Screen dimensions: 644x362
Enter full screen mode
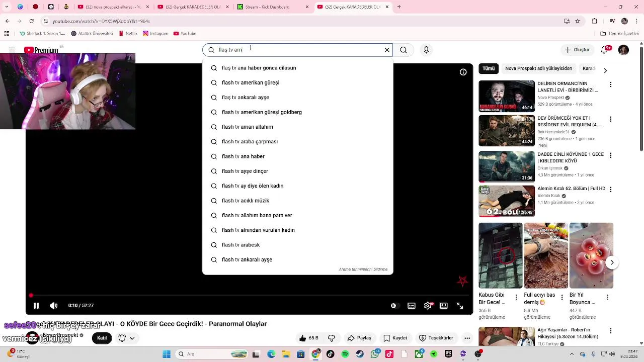pos(460,305)
